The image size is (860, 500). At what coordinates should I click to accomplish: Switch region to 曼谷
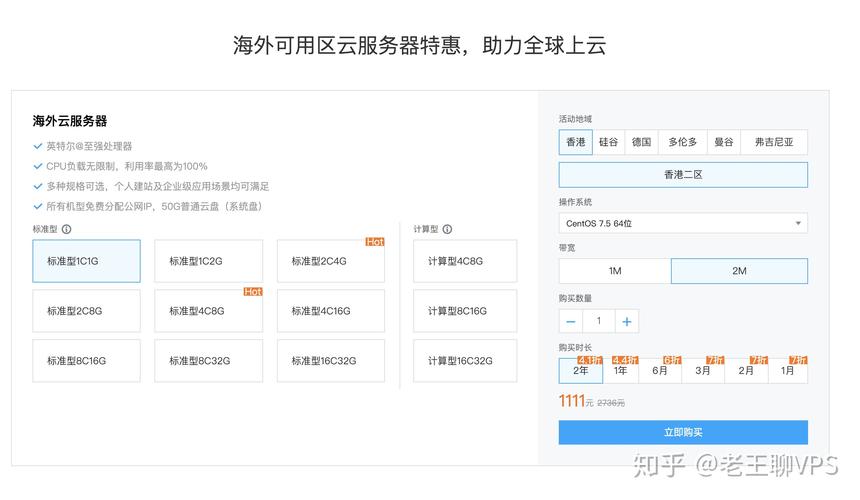click(723, 142)
